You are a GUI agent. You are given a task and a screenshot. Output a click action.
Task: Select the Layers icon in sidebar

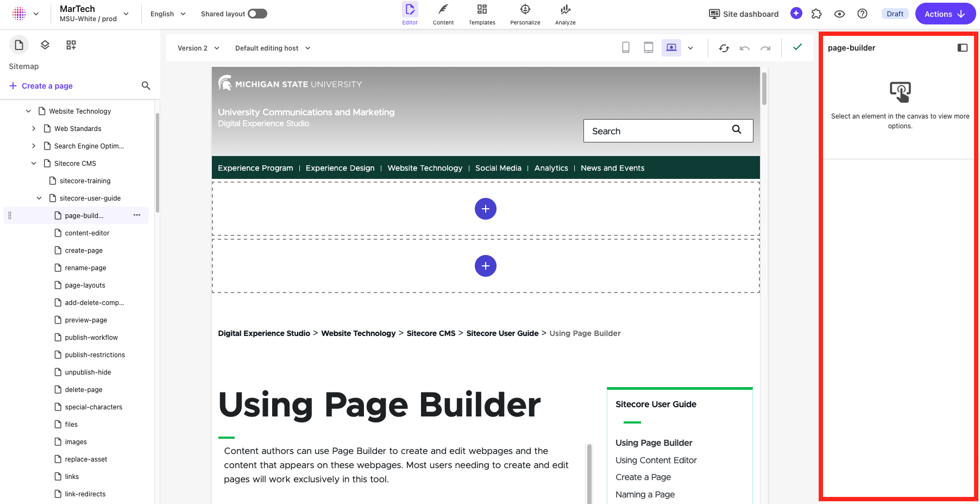pyautogui.click(x=45, y=45)
